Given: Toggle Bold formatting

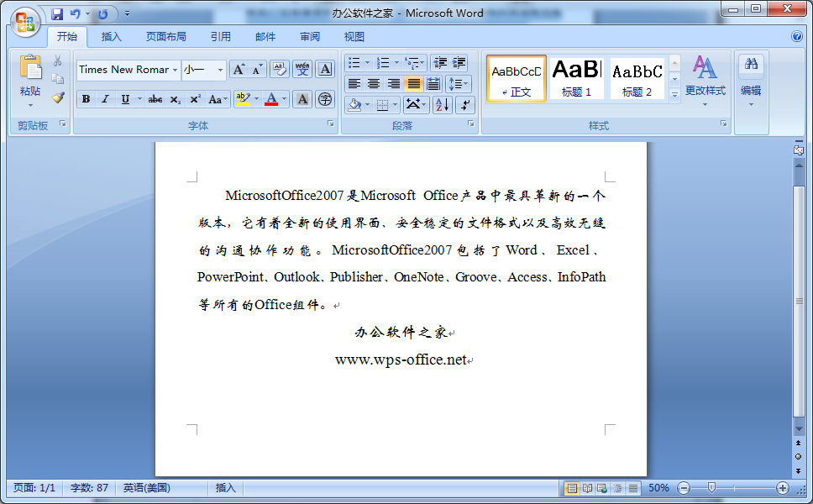Looking at the screenshot, I should 86,99.
